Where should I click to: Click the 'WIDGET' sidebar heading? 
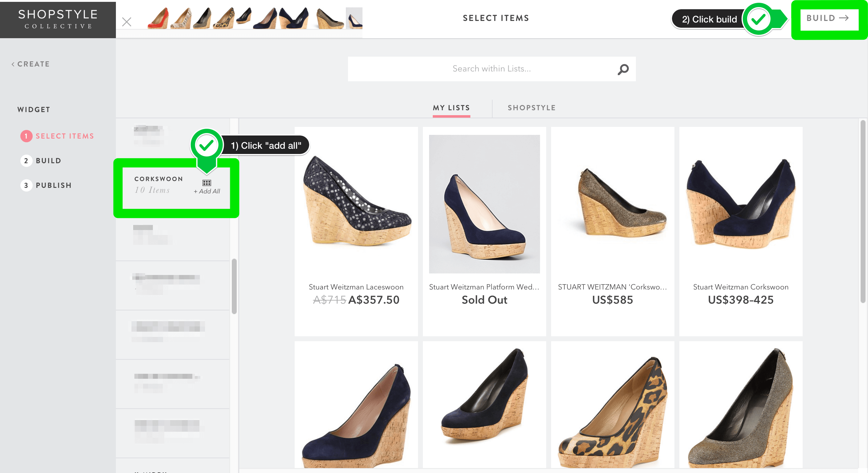click(34, 109)
